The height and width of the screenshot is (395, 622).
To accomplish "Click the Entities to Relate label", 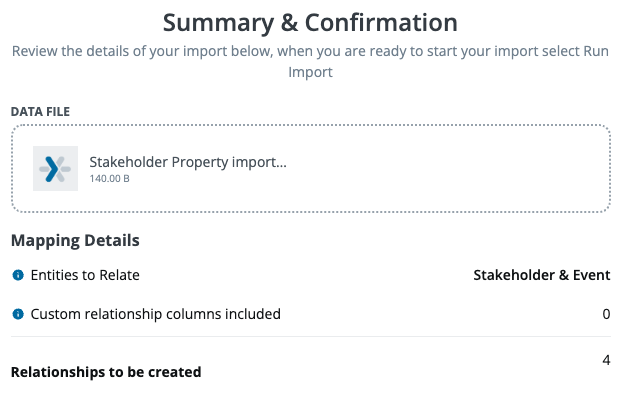I will point(85,275).
